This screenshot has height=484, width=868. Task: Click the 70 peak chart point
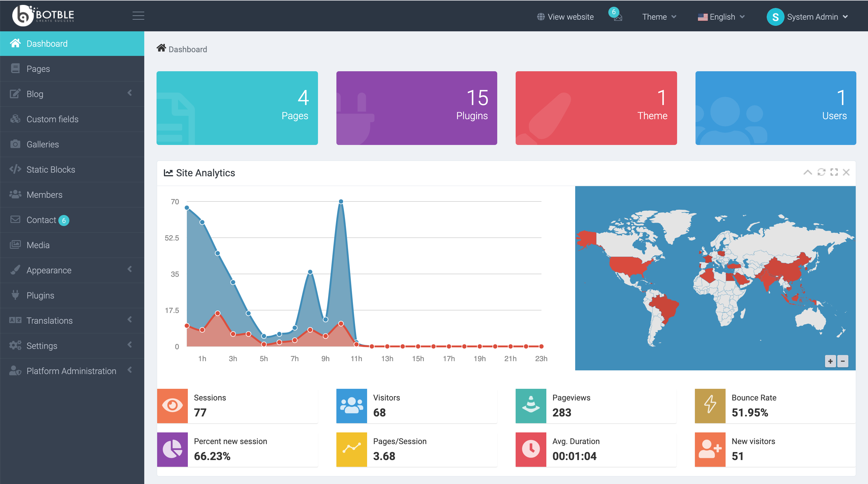pos(341,201)
